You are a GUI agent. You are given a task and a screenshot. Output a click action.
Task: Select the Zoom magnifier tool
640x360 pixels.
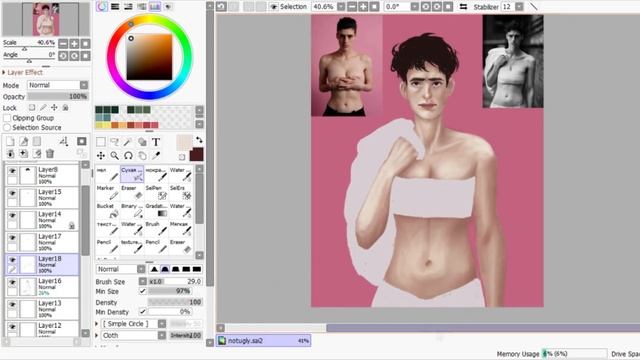pyautogui.click(x=115, y=156)
